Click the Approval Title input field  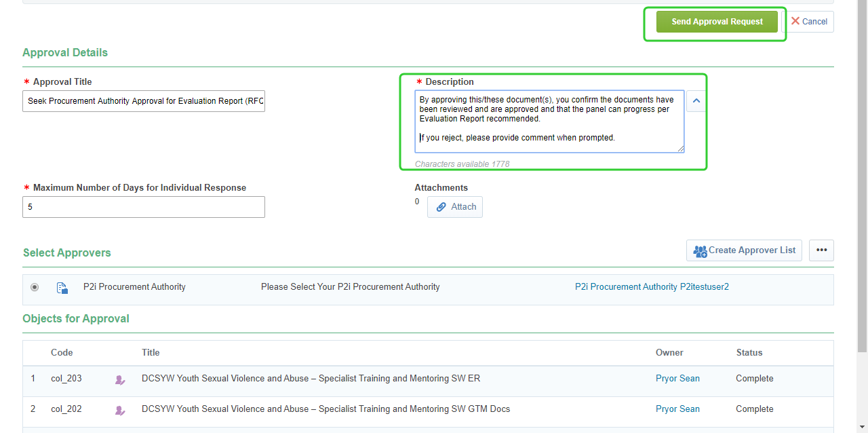click(x=144, y=101)
